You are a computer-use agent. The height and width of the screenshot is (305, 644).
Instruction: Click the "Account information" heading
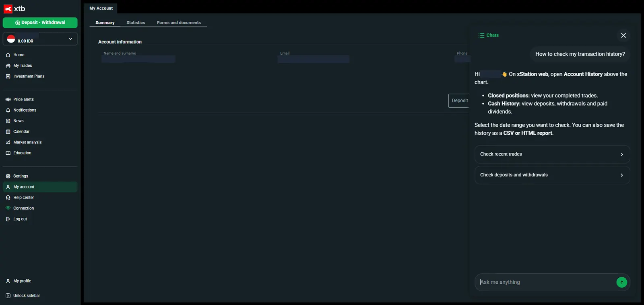pyautogui.click(x=120, y=42)
